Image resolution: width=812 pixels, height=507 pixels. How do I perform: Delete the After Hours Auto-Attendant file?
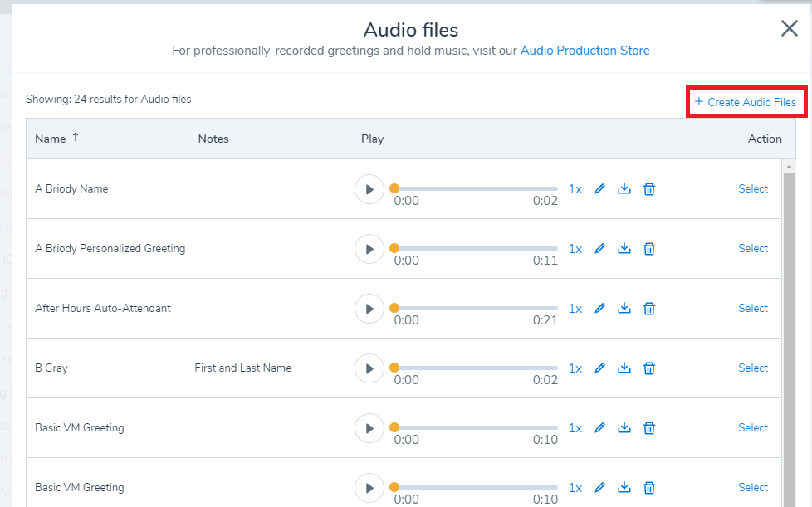point(648,308)
